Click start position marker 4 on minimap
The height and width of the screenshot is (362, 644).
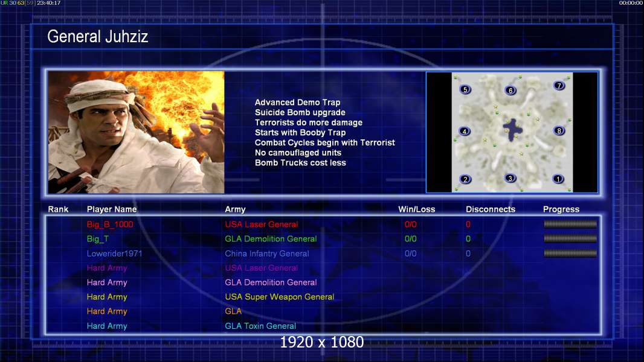[x=464, y=131]
